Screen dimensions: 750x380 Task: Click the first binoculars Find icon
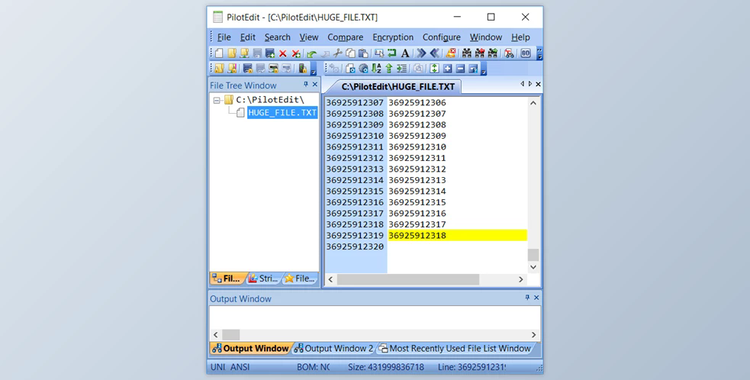(467, 53)
